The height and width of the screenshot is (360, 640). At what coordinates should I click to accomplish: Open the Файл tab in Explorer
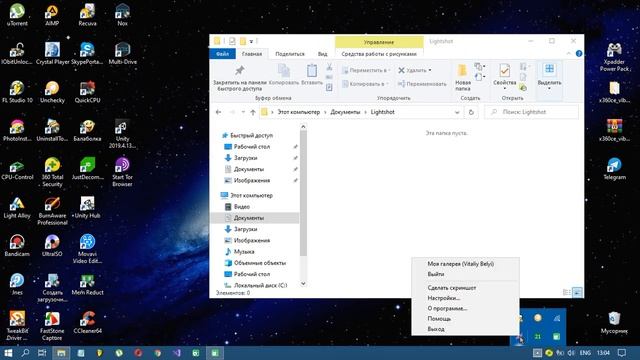coord(222,54)
